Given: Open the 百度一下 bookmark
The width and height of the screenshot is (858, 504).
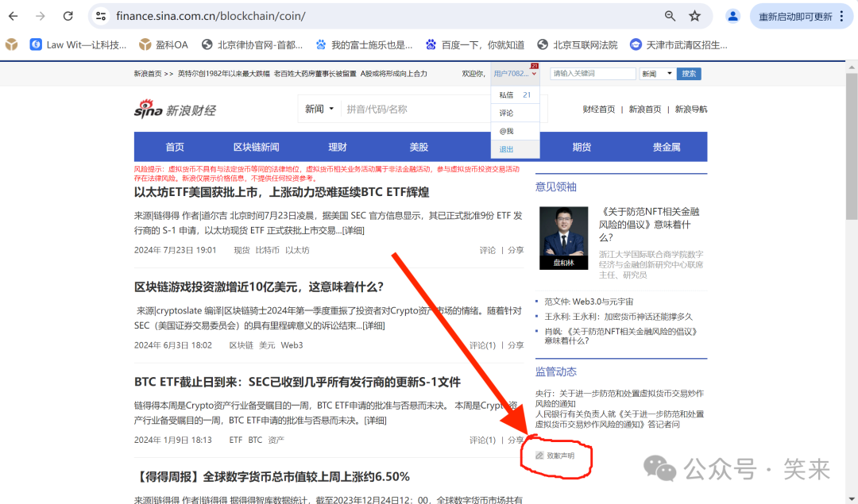Looking at the screenshot, I should (x=475, y=44).
